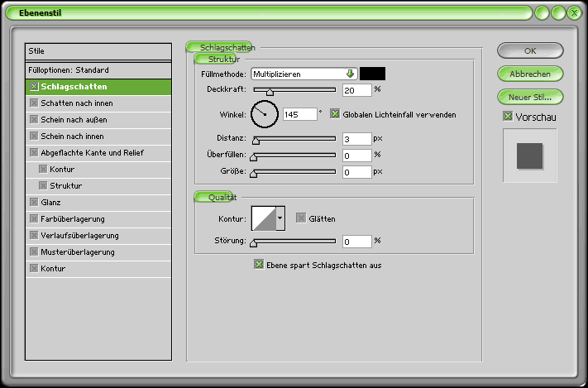Click the Winkel value field showing 145
This screenshot has height=388, width=588.
300,114
